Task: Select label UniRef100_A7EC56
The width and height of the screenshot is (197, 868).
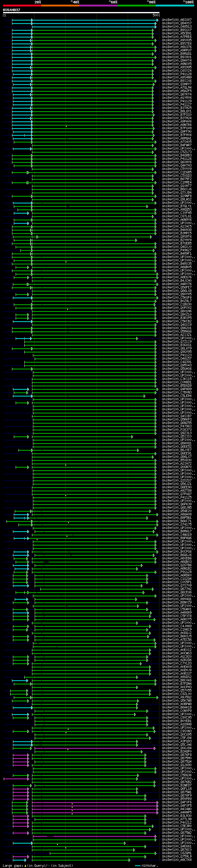Action: coord(177,640)
